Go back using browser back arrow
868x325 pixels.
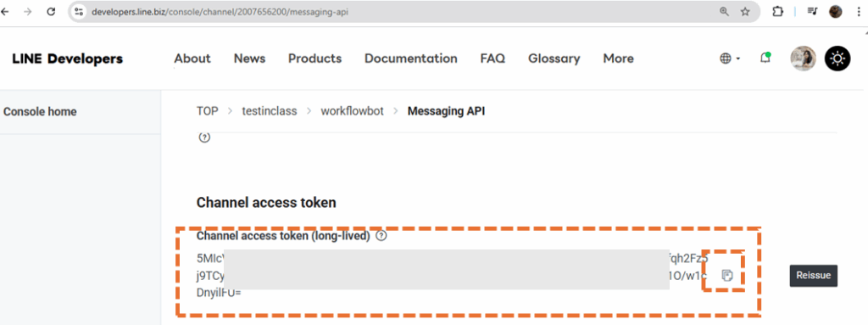pos(5,12)
